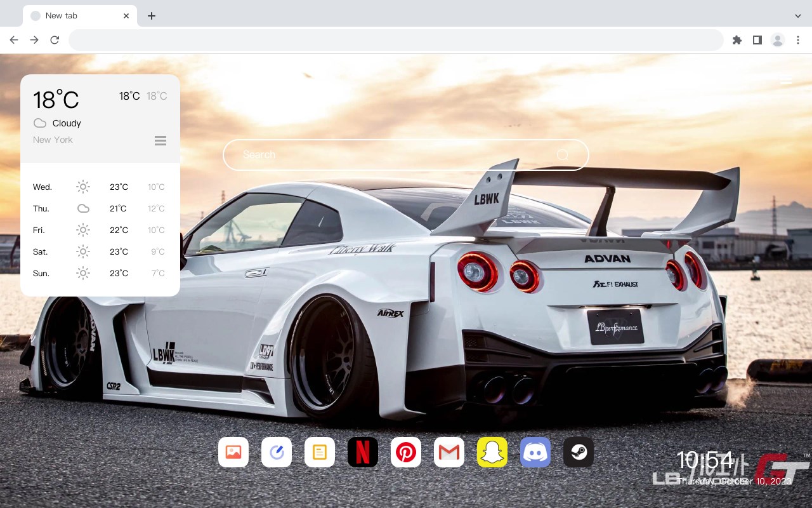Click the cloud icon beside "Cloudy"

pos(40,123)
